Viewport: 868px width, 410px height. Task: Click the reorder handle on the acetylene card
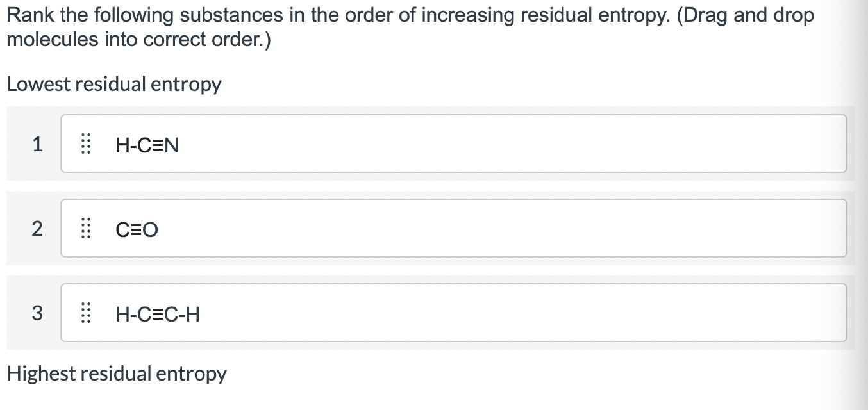pyautogui.click(x=86, y=314)
